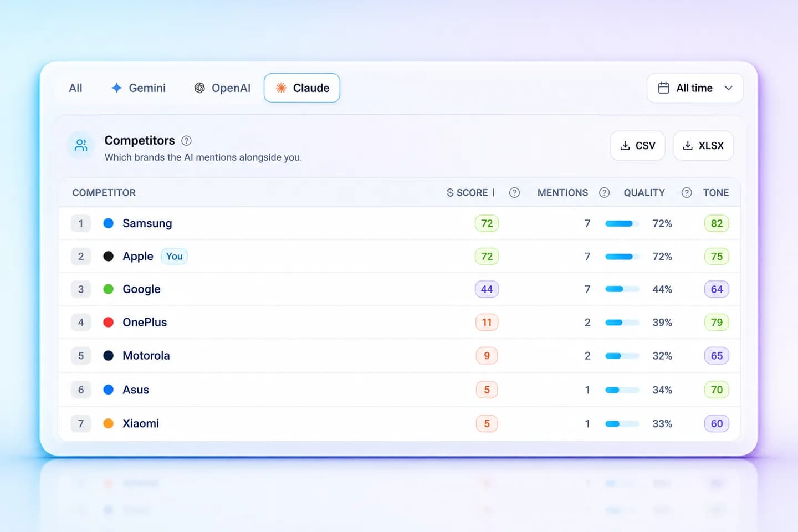
Task: Click rank number 1 badge for Samsung
Action: (81, 223)
